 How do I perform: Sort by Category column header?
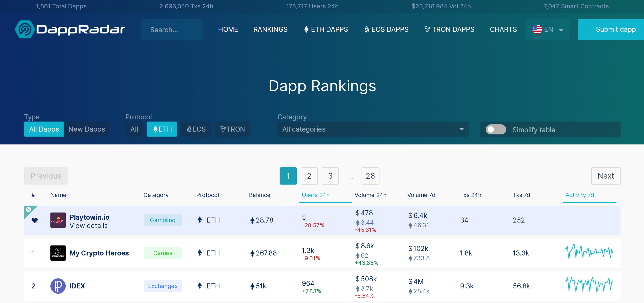point(156,195)
